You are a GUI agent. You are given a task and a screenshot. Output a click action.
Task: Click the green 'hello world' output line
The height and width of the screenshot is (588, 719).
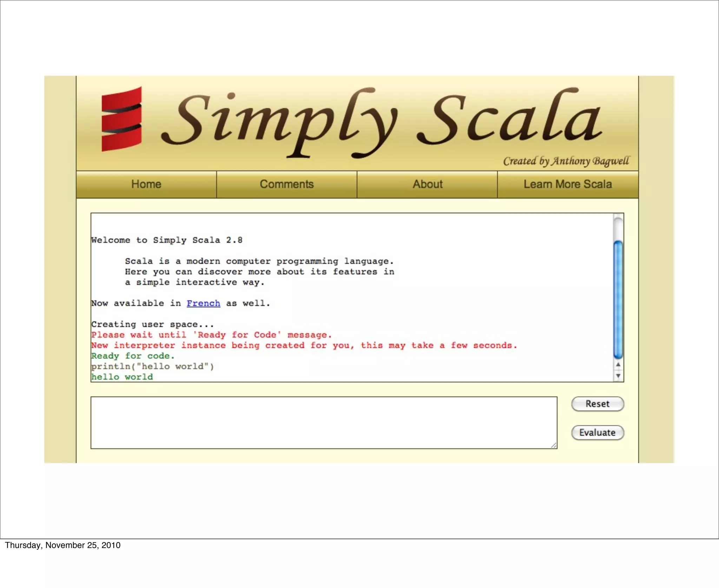coord(122,377)
